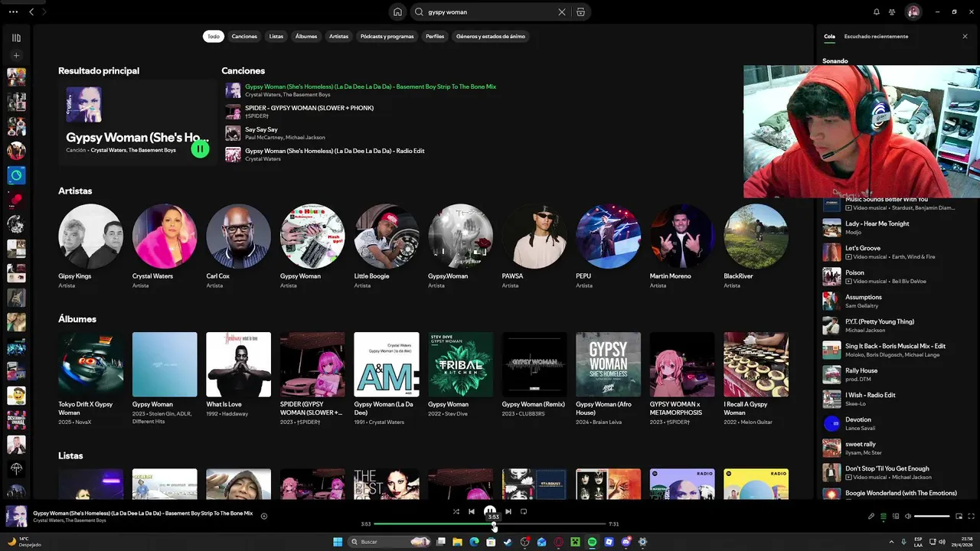This screenshot has width=980, height=551.
Task: Filter results by Perfiles
Action: [435, 36]
